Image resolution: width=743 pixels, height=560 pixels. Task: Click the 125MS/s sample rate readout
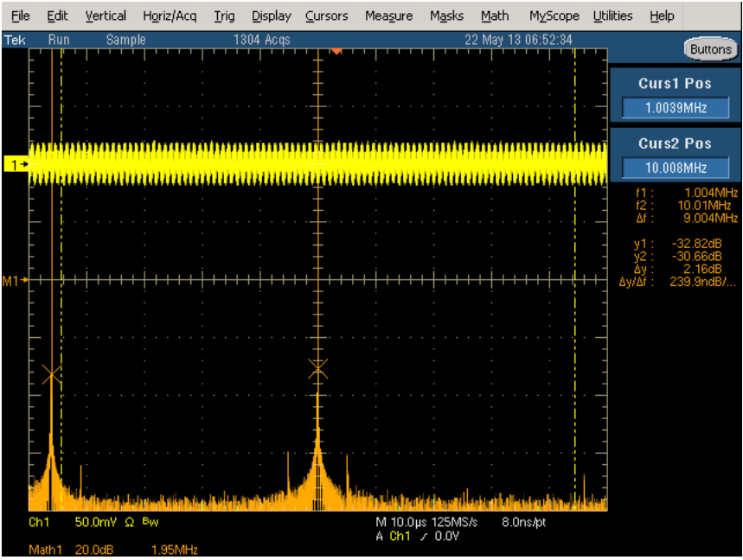click(x=455, y=522)
